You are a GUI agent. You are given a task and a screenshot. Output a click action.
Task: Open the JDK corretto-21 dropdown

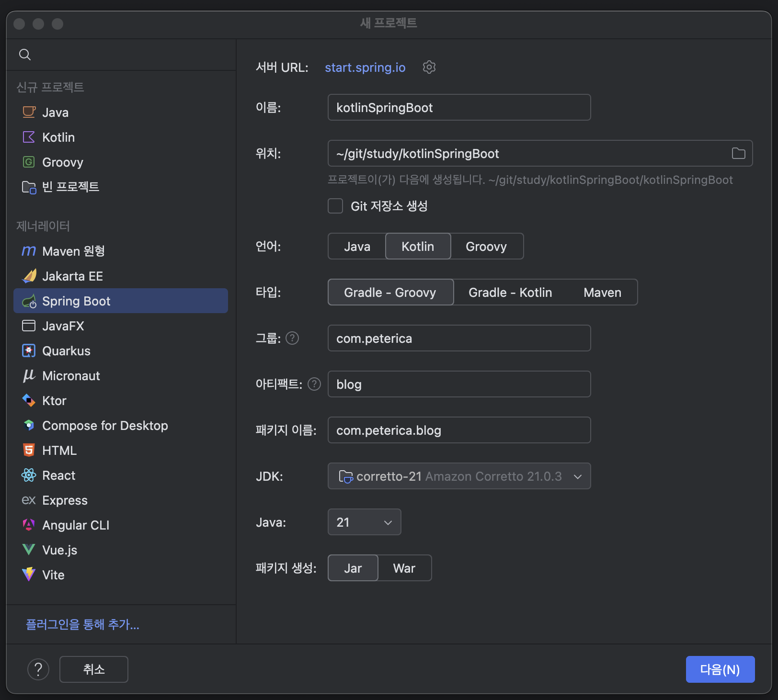[x=459, y=476]
